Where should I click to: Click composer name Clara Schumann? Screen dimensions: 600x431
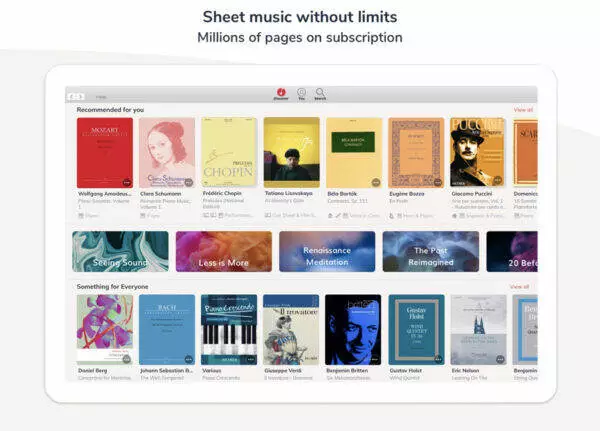tap(161, 194)
